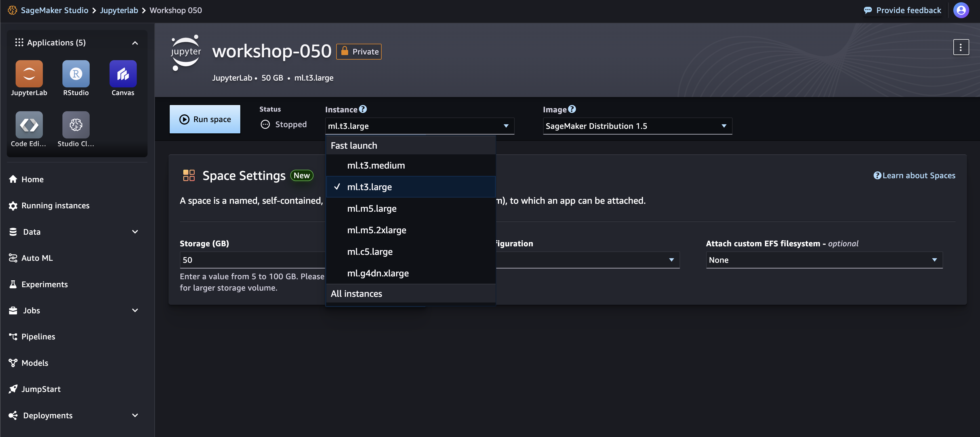The image size is (980, 437).
Task: Open Provide feedback link
Action: 902,10
